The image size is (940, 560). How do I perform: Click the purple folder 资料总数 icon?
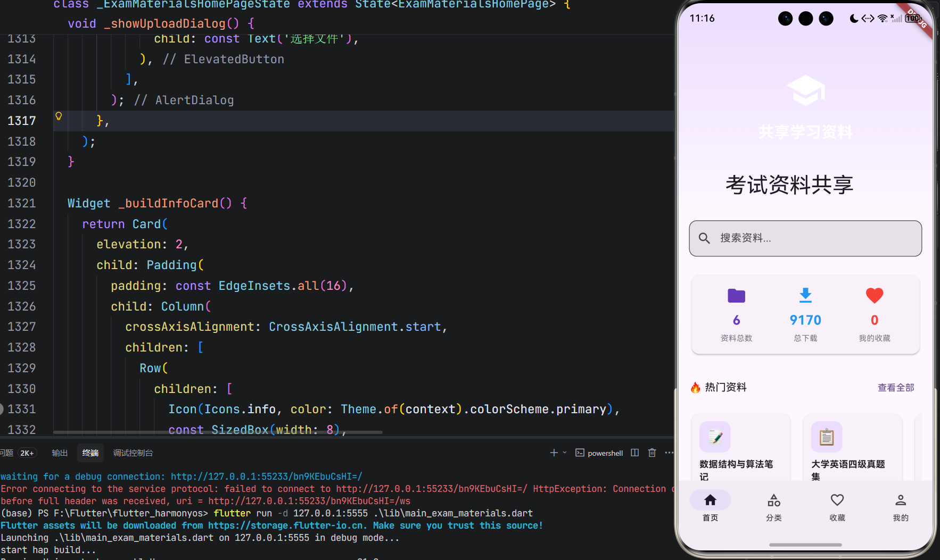pos(736,295)
